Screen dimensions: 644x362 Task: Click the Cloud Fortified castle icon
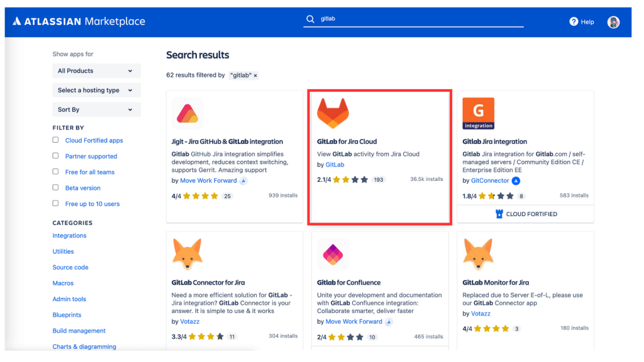[499, 214]
